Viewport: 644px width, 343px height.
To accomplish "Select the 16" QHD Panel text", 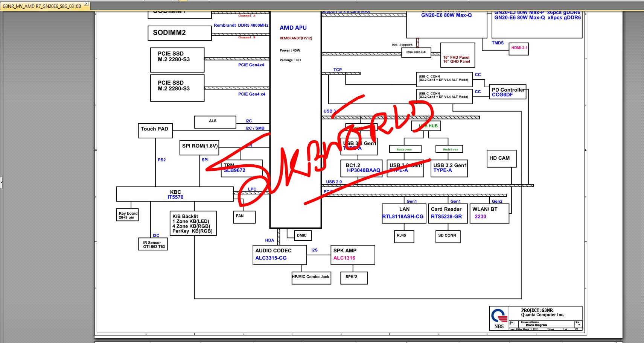I will tap(456, 62).
